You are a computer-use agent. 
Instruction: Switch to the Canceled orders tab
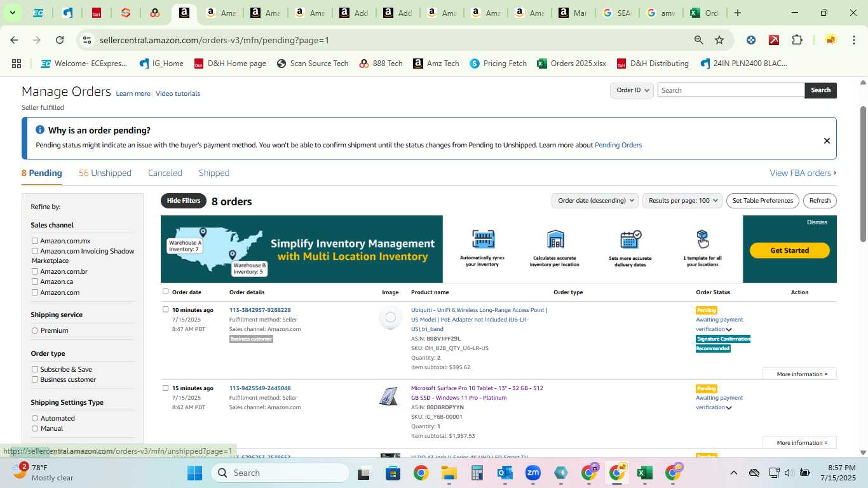(165, 173)
